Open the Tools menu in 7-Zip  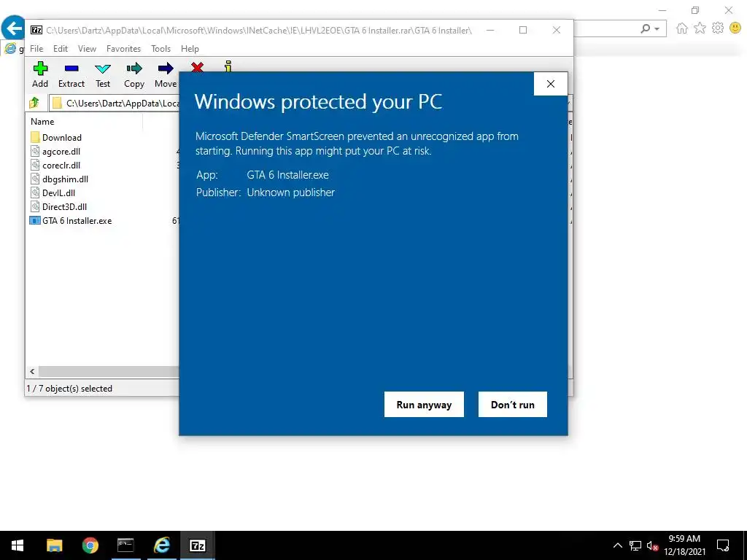coord(160,49)
